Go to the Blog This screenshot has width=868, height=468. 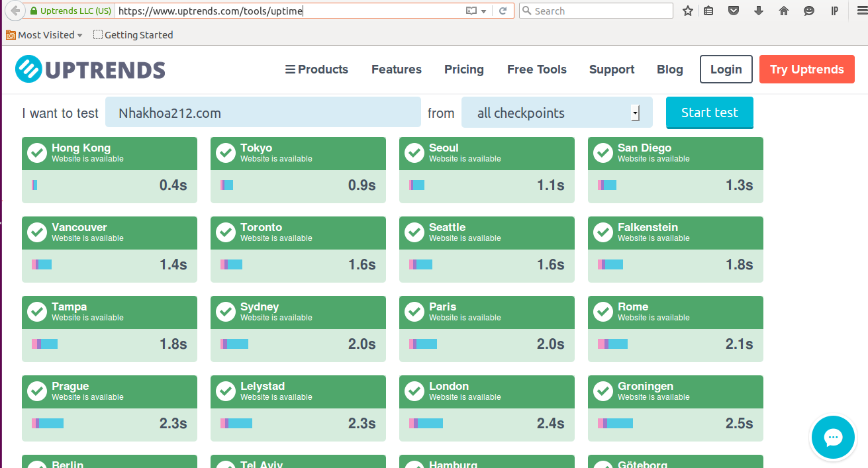coord(670,70)
